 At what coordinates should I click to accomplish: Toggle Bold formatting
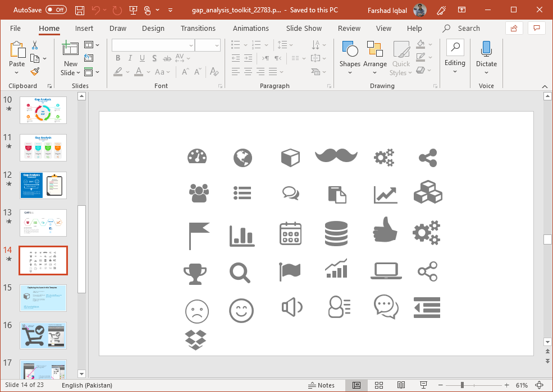[x=118, y=58]
